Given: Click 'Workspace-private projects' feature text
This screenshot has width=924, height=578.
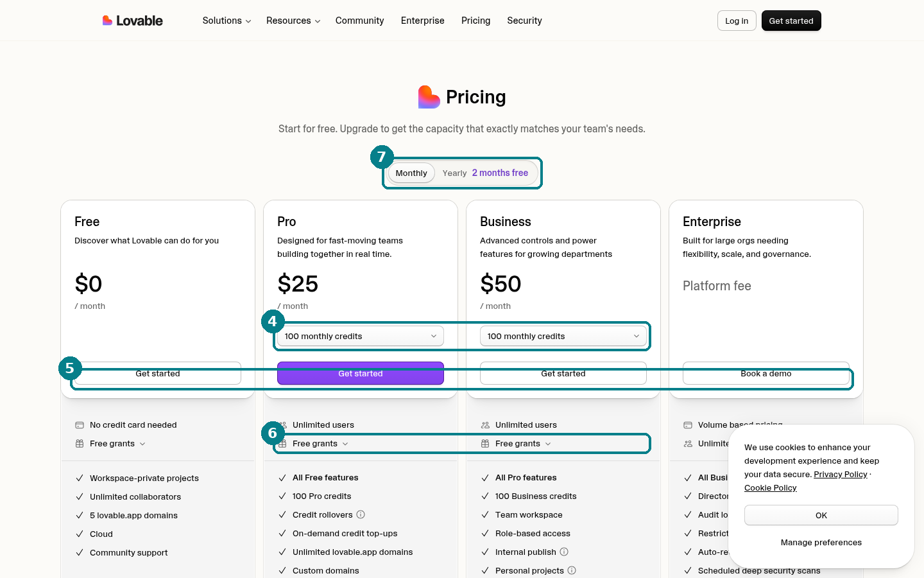Looking at the screenshot, I should (x=144, y=478).
